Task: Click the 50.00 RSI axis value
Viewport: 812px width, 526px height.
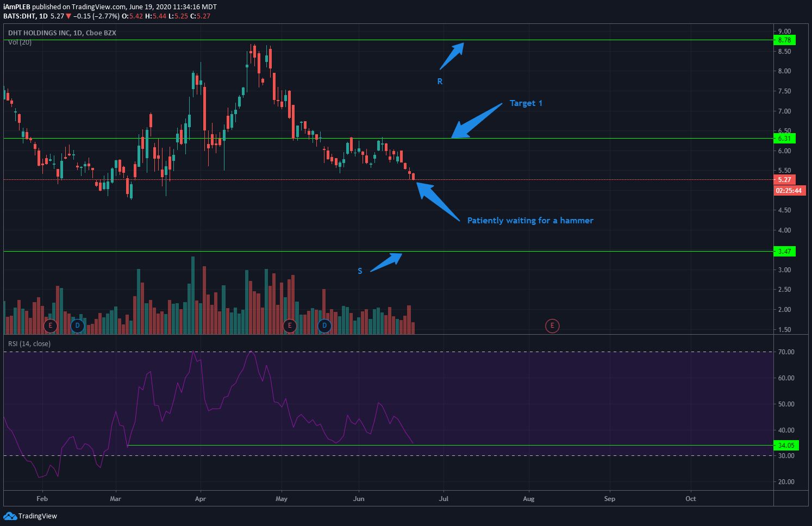Action: pos(786,404)
